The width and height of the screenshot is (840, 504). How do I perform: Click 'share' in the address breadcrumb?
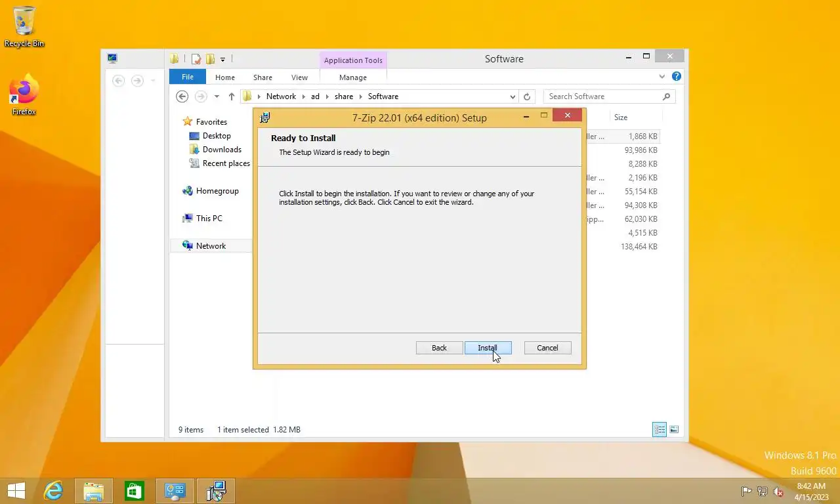pos(344,96)
